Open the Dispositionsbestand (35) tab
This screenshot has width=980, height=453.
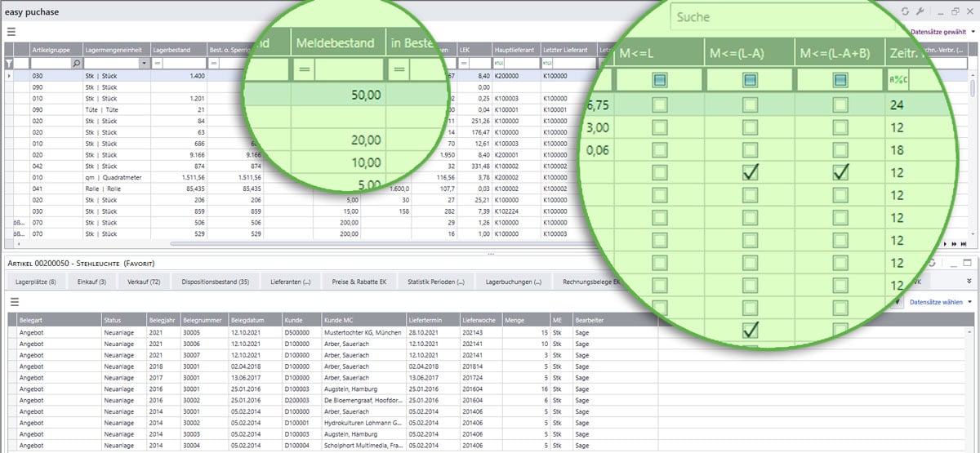[x=216, y=281]
